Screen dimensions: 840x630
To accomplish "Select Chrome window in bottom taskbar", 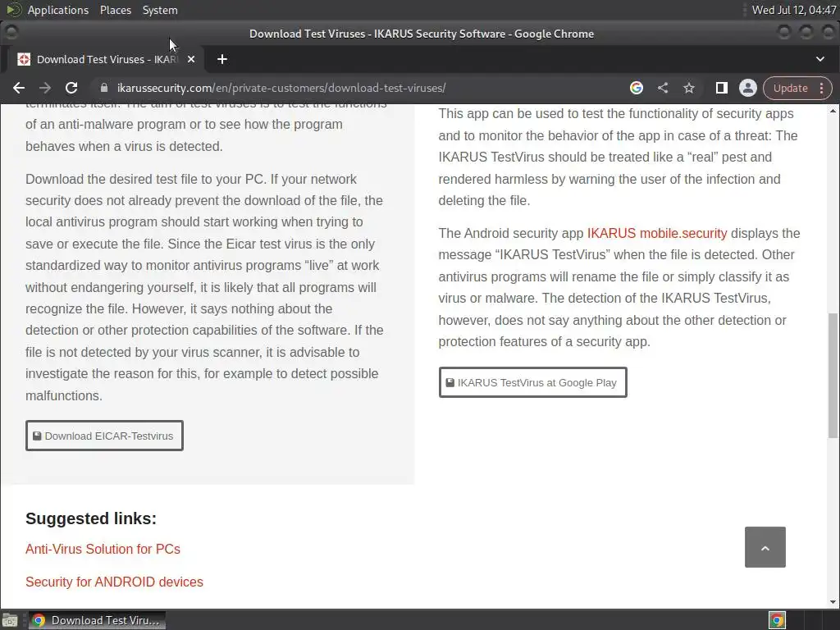I will tap(97, 620).
